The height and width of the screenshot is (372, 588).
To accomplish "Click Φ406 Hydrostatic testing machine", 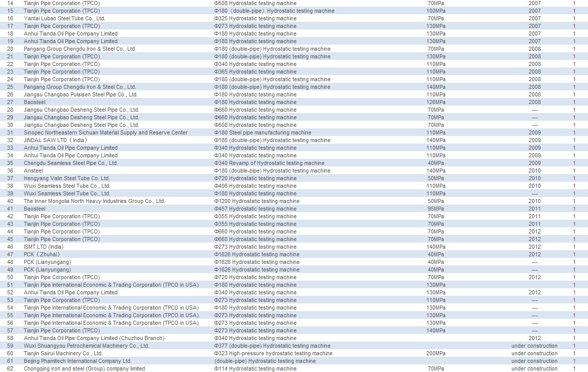I will (x=255, y=186).
